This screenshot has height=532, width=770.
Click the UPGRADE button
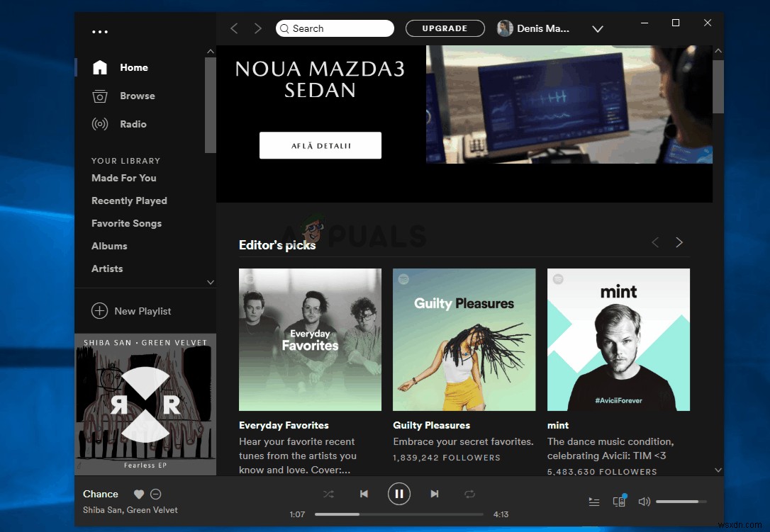(x=445, y=28)
